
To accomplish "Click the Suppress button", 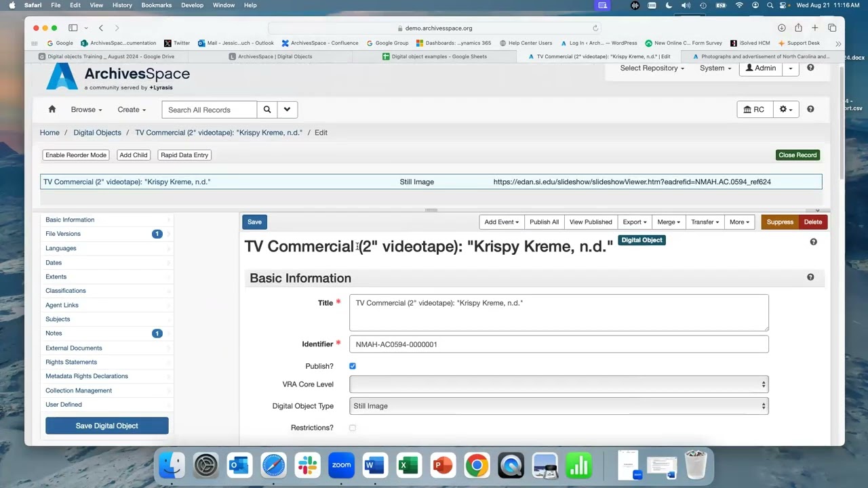I will (780, 222).
